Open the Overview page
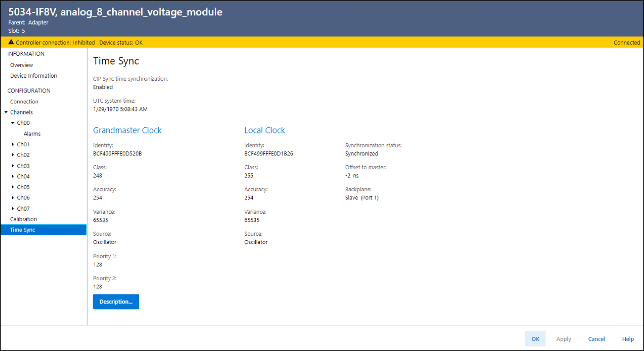The width and height of the screenshot is (644, 351). click(21, 65)
